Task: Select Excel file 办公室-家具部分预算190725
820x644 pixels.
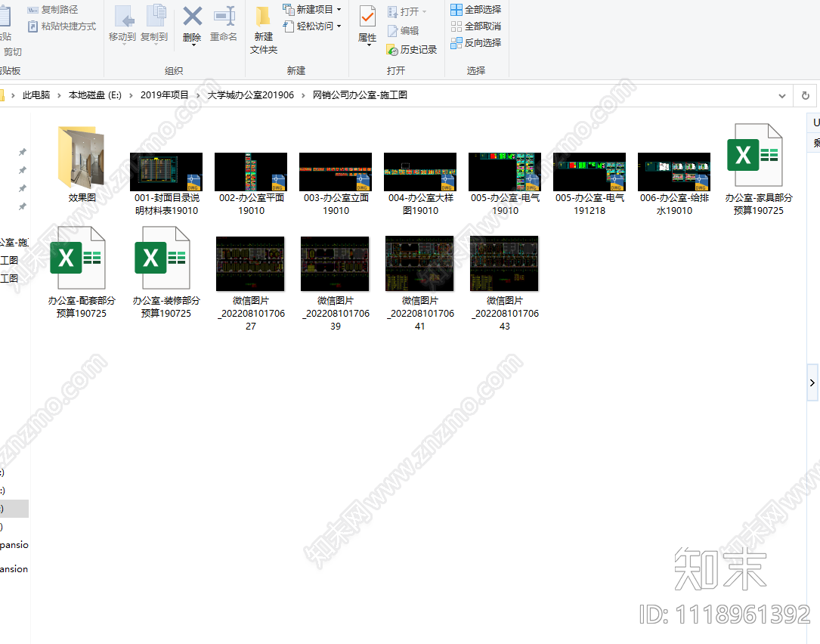Action: coord(758,170)
